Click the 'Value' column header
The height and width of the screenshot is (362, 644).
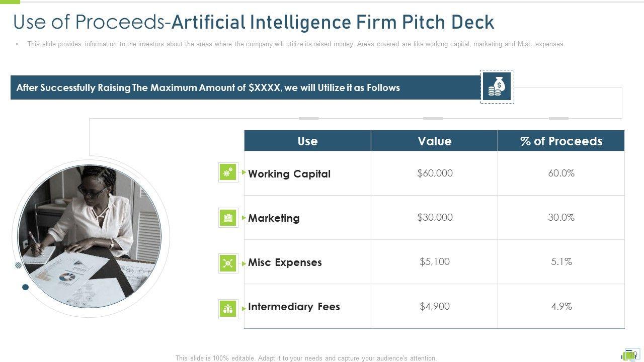point(434,141)
